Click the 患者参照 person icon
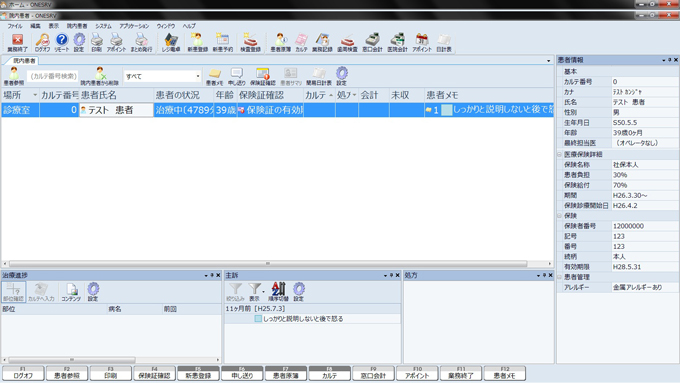 click(14, 76)
